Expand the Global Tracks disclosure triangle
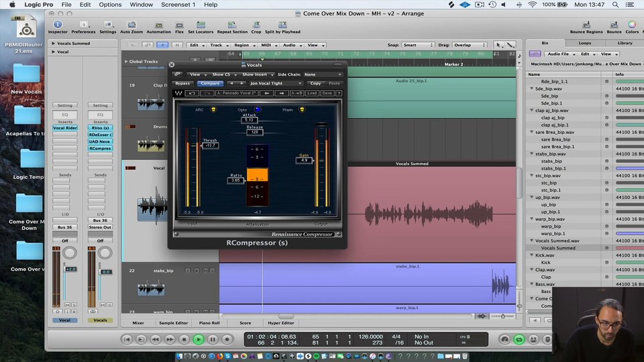Screen dimensions: 644x362 (126, 61)
